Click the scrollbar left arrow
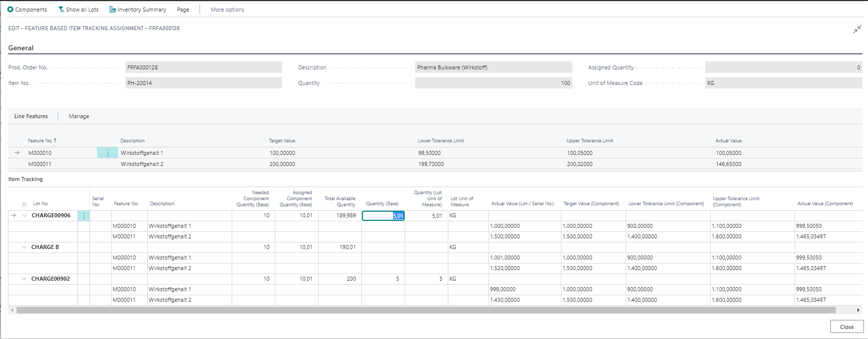The height and width of the screenshot is (339, 868). point(12,310)
